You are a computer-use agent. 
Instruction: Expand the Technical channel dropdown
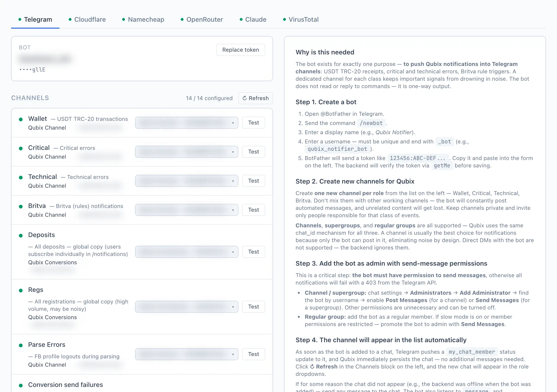(x=187, y=181)
